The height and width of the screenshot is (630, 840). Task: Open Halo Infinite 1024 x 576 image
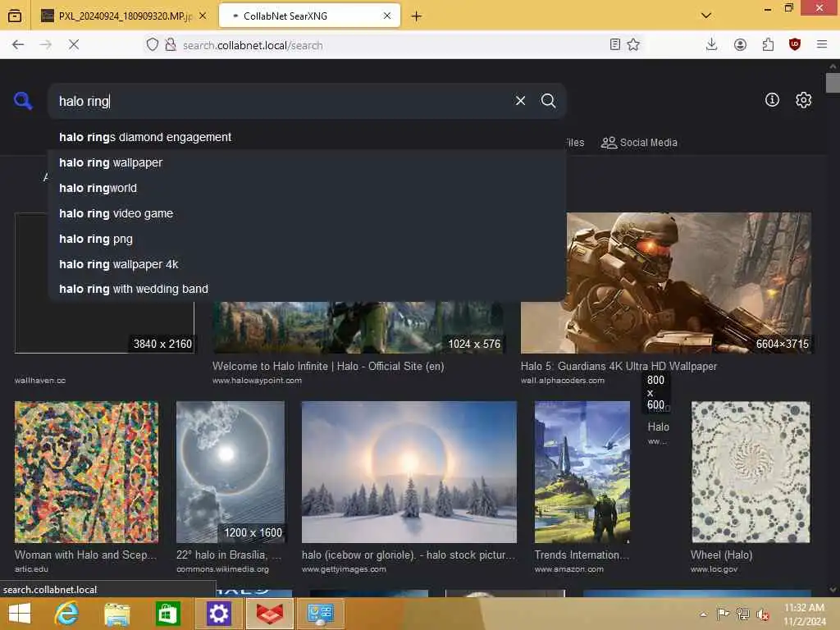point(358,327)
